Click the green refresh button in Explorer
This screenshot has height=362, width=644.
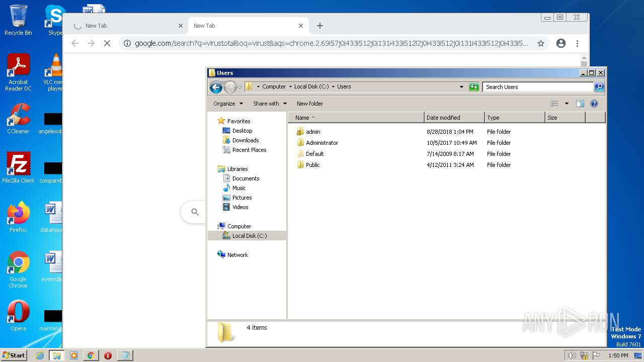coord(474,87)
